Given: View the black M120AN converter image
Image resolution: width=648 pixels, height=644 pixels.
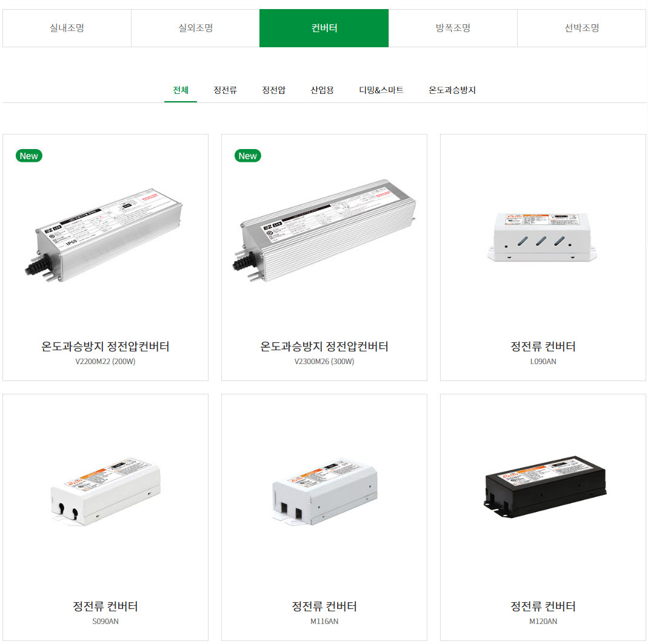Looking at the screenshot, I should point(545,486).
